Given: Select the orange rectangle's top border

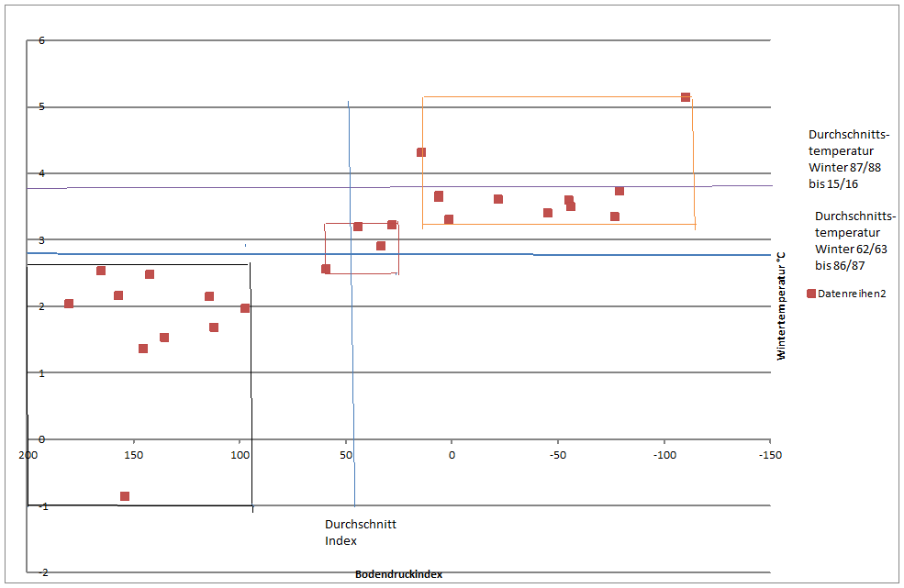Looking at the screenshot, I should click(x=551, y=97).
